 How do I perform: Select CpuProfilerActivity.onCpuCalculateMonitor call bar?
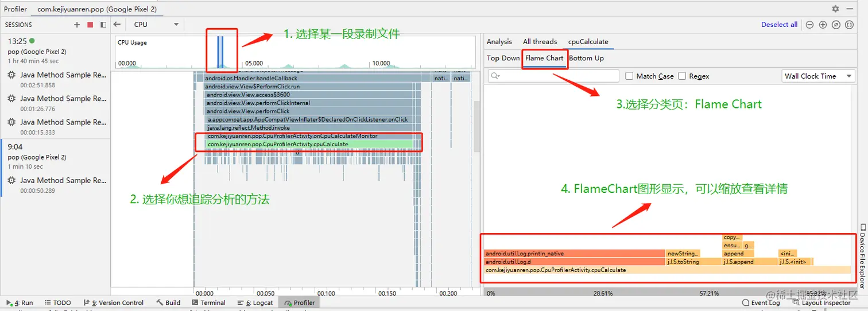(309, 136)
